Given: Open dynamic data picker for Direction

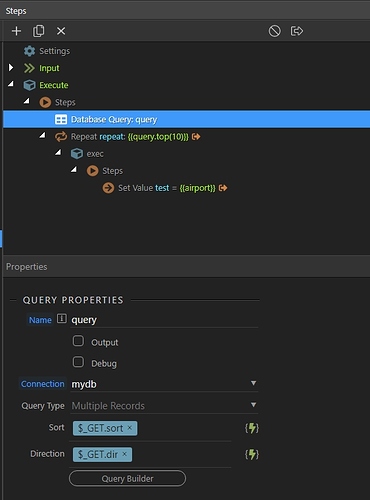Looking at the screenshot, I should (252, 454).
